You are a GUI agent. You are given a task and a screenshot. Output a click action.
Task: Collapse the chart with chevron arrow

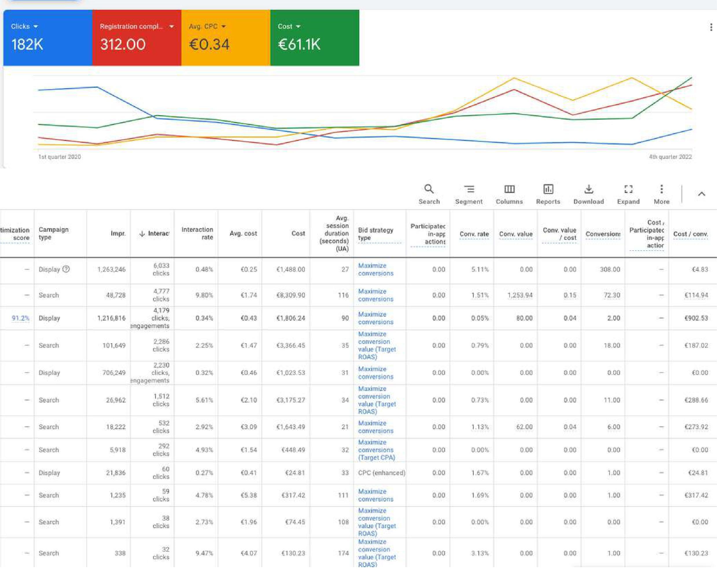click(701, 194)
